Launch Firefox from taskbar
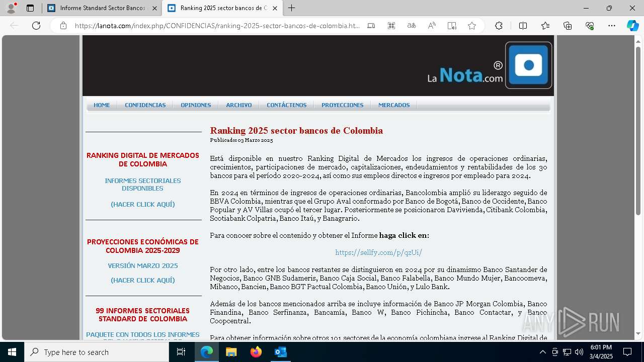 pyautogui.click(x=256, y=352)
